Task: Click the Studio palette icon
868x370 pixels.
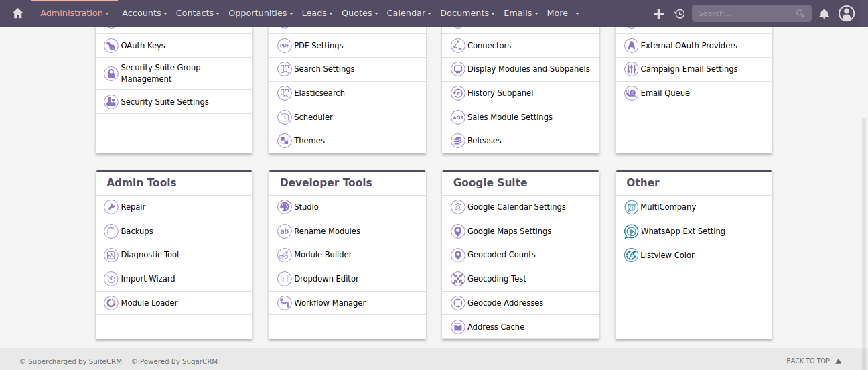Action: click(x=284, y=207)
